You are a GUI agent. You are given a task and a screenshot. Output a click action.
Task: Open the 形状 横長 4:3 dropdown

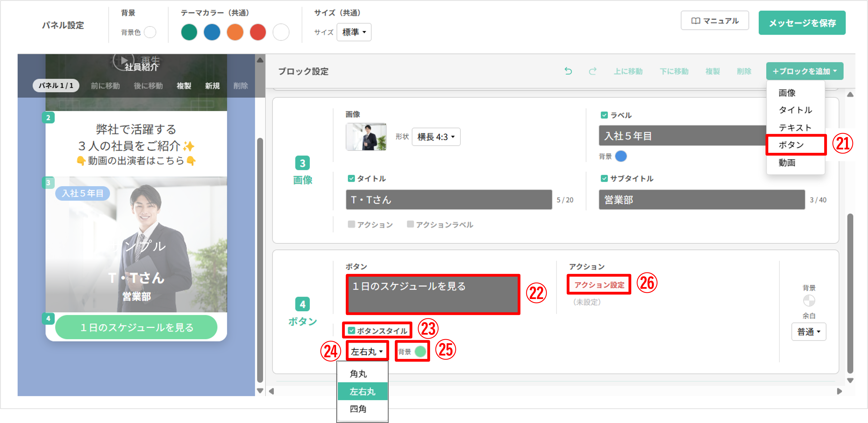[x=436, y=137]
